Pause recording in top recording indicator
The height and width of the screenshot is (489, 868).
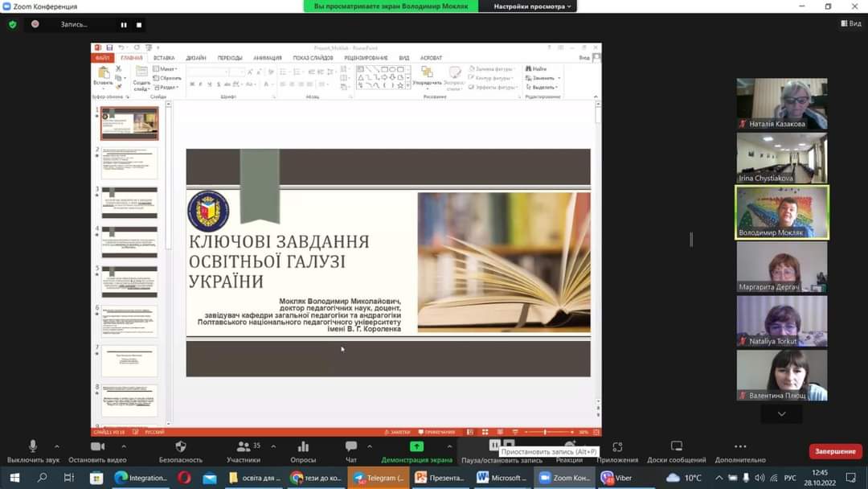tap(124, 25)
